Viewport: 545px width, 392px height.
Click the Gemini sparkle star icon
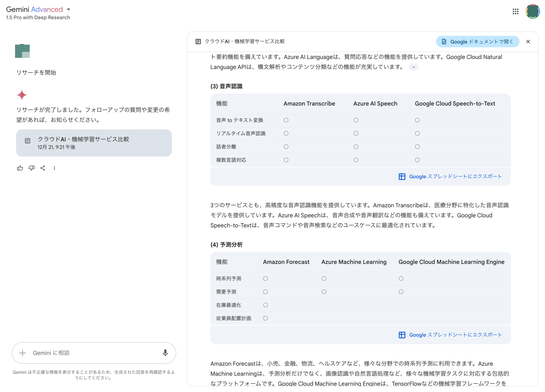22,95
